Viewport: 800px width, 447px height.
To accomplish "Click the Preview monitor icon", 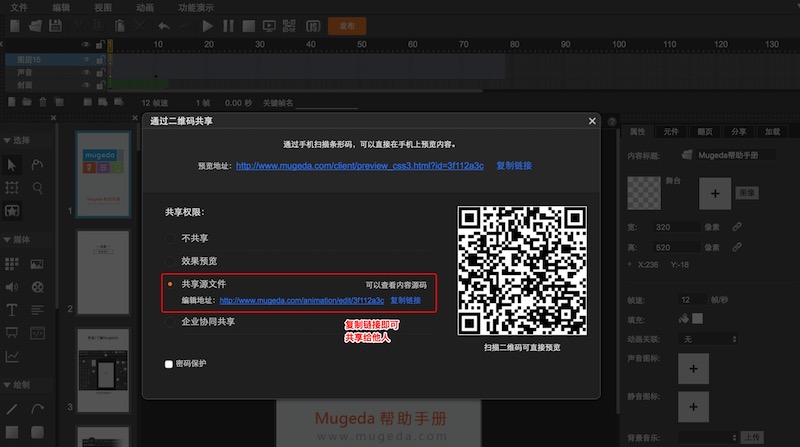I will tap(269, 26).
